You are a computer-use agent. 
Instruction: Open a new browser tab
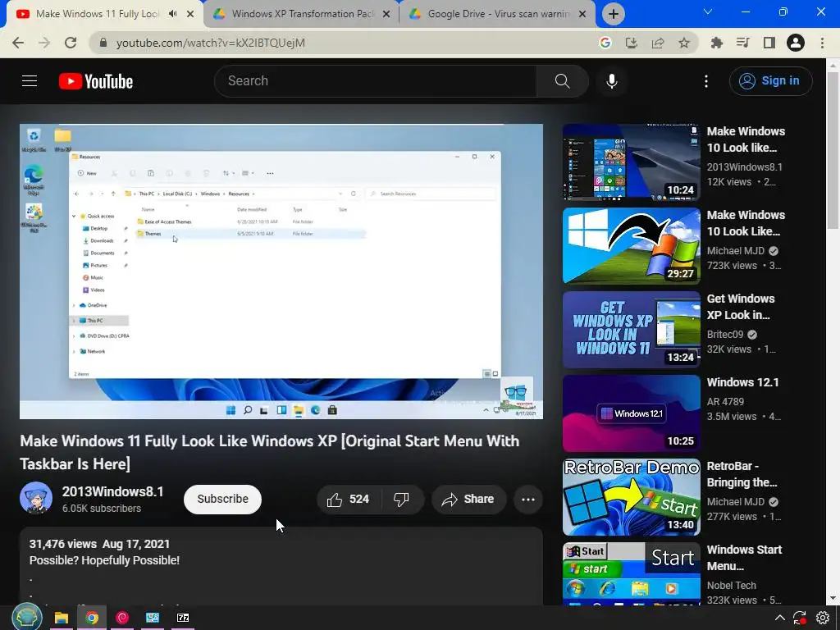[614, 14]
